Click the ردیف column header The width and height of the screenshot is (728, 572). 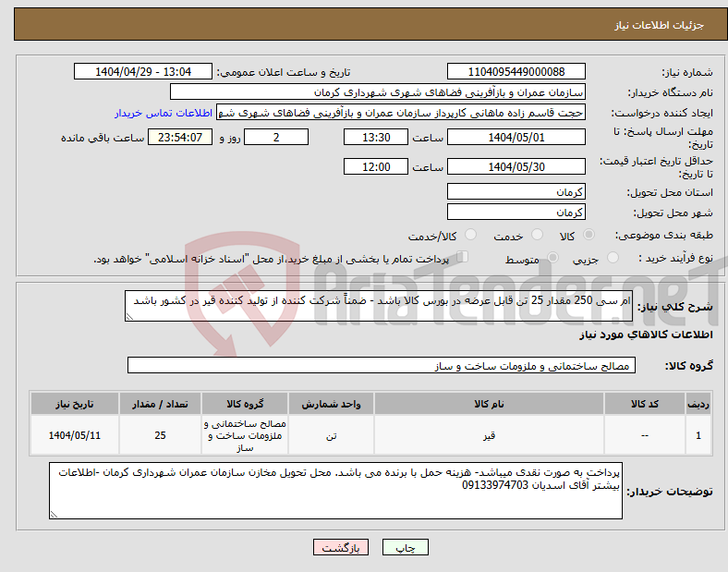click(x=698, y=404)
